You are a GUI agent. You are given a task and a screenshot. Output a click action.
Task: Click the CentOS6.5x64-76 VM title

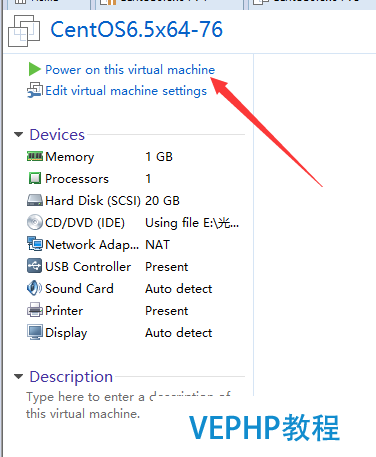[x=136, y=29]
